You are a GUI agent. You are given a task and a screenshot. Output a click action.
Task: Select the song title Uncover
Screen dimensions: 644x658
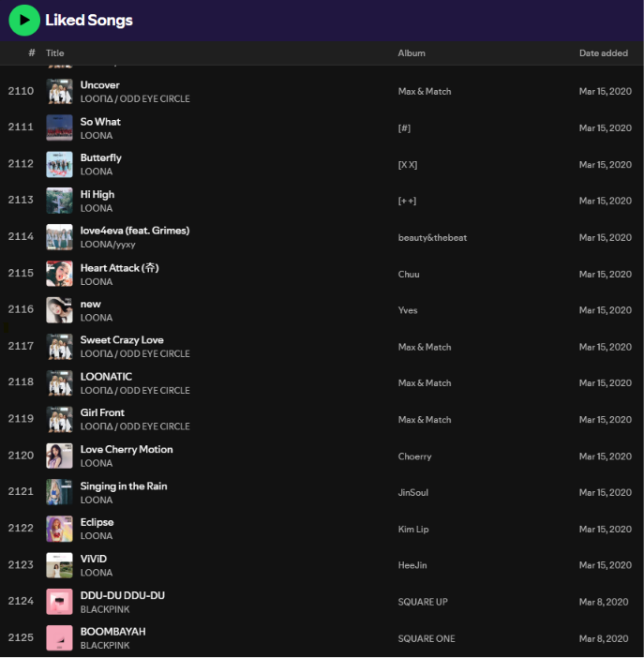tap(100, 85)
